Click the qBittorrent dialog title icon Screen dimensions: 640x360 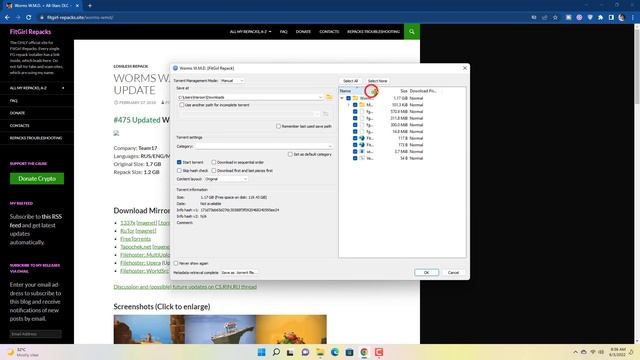click(176, 68)
